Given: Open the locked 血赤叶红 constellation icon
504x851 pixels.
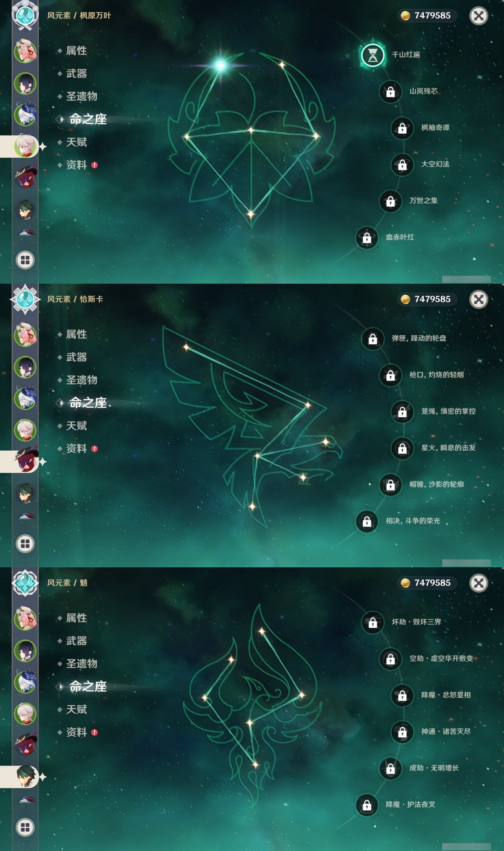Looking at the screenshot, I should pos(367,238).
